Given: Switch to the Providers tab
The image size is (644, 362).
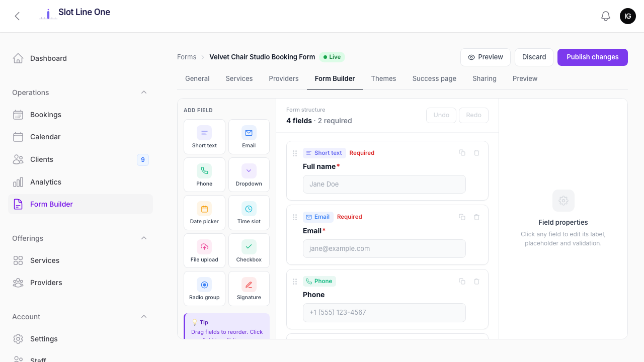Looking at the screenshot, I should click(x=284, y=78).
